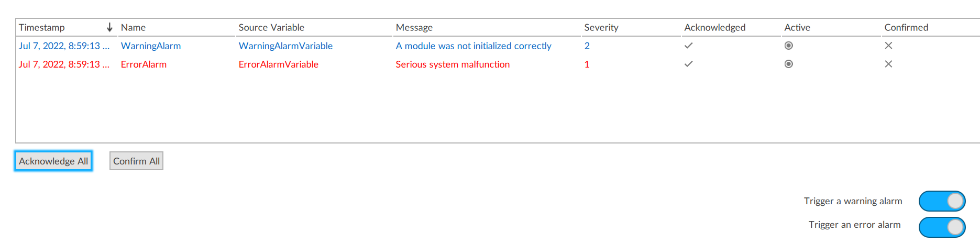Sort by the Name column header
The width and height of the screenshot is (980, 243).
click(133, 27)
